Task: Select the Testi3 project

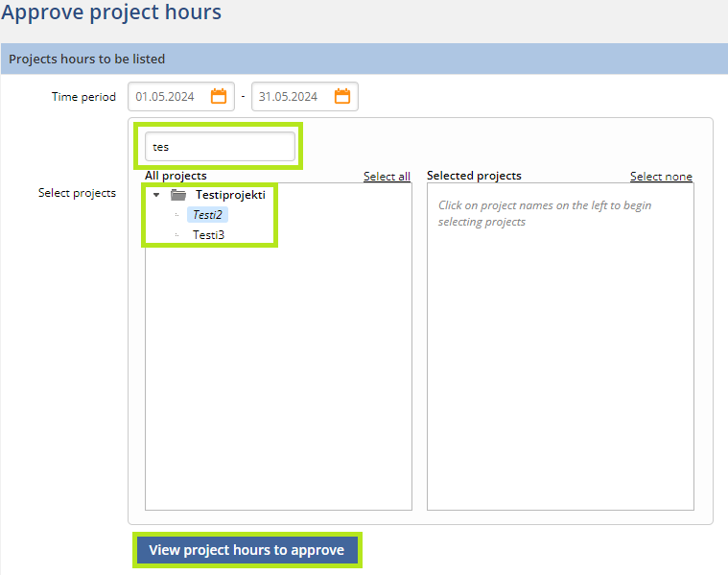Action: (208, 234)
